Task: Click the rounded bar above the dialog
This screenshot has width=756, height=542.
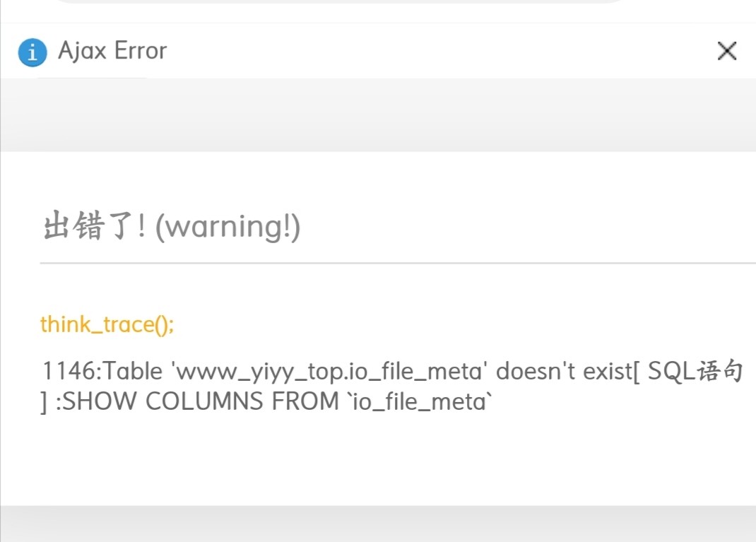Action: tap(341, 1)
